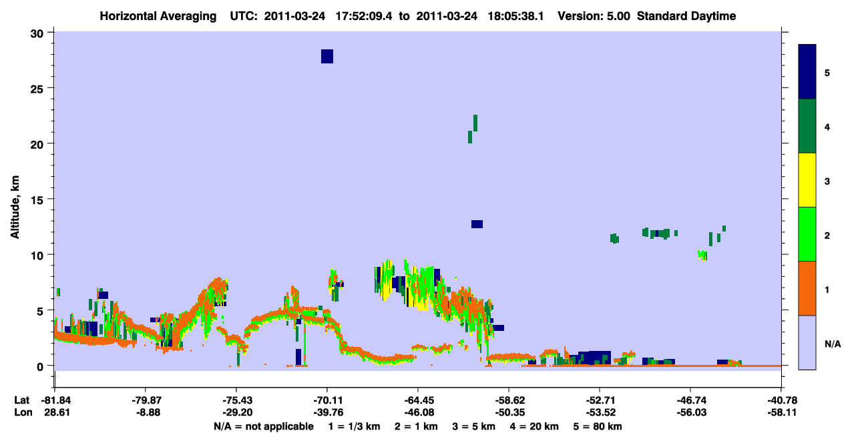Click the 'N/A = not applicable' legend text
Viewport: 868px width, 445px height.
pyautogui.click(x=263, y=426)
